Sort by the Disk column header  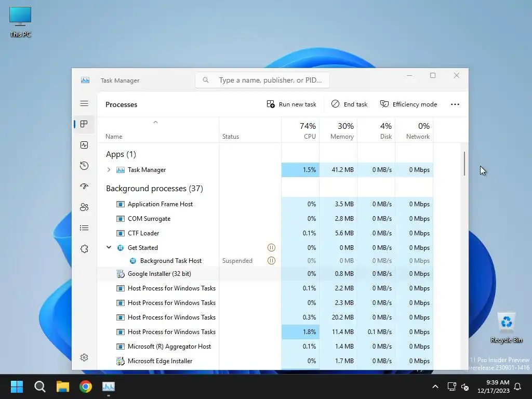pyautogui.click(x=376, y=130)
